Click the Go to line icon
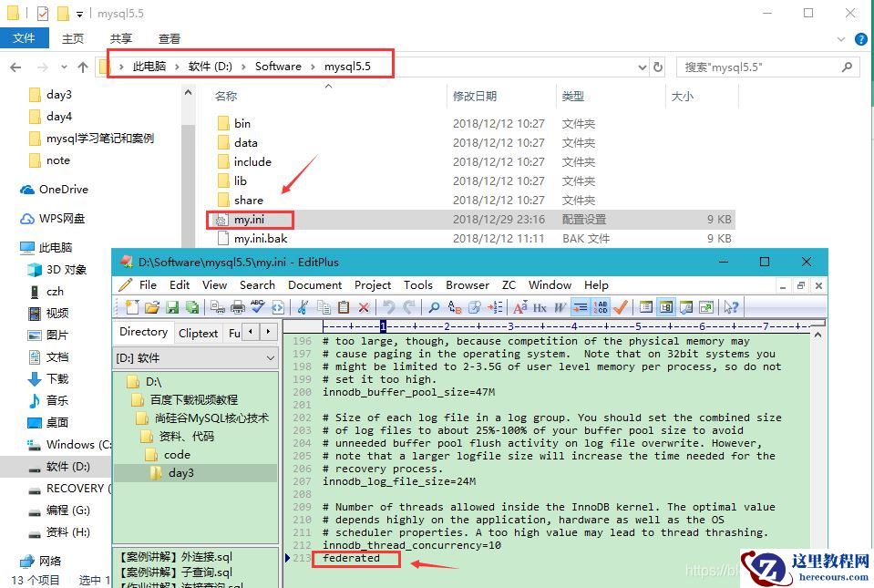Viewport: 874px width, 588px height. point(494,307)
